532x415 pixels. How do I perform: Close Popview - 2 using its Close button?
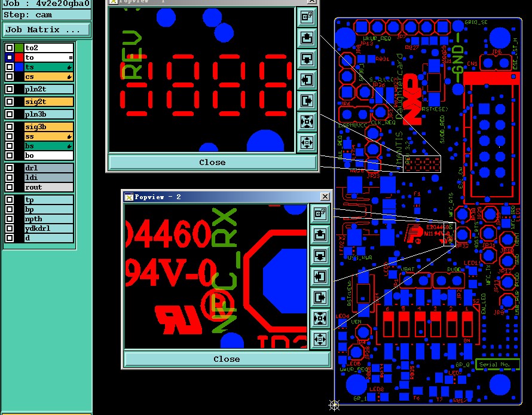(227, 359)
